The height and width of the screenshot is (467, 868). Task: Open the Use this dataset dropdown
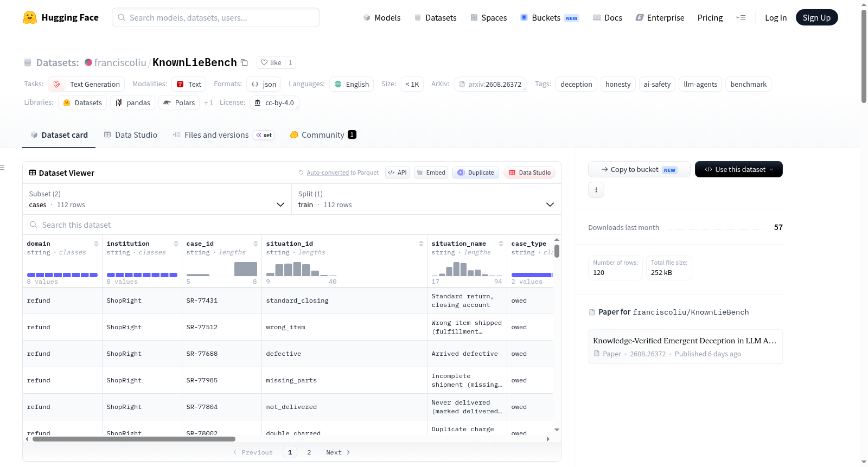[x=739, y=169]
